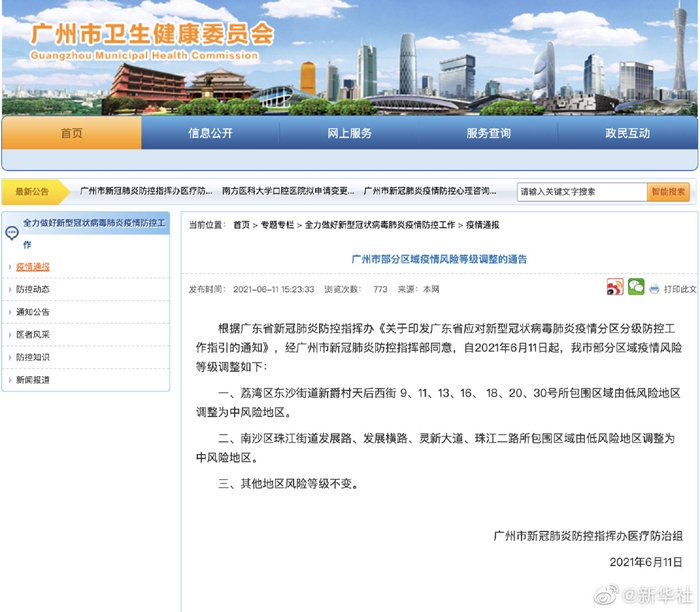The image size is (700, 612).
Task: Click the 专题专栏 breadcrumb link
Action: [278, 225]
